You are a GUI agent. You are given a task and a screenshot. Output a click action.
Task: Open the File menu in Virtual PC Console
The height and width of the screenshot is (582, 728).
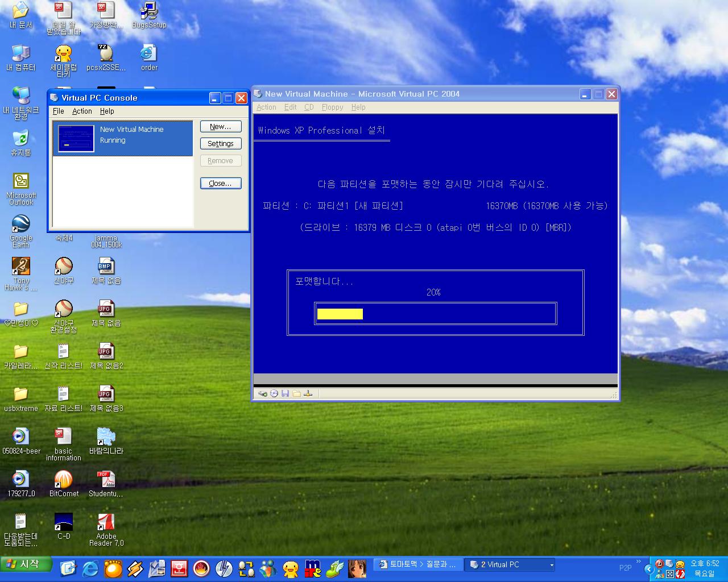[58, 111]
